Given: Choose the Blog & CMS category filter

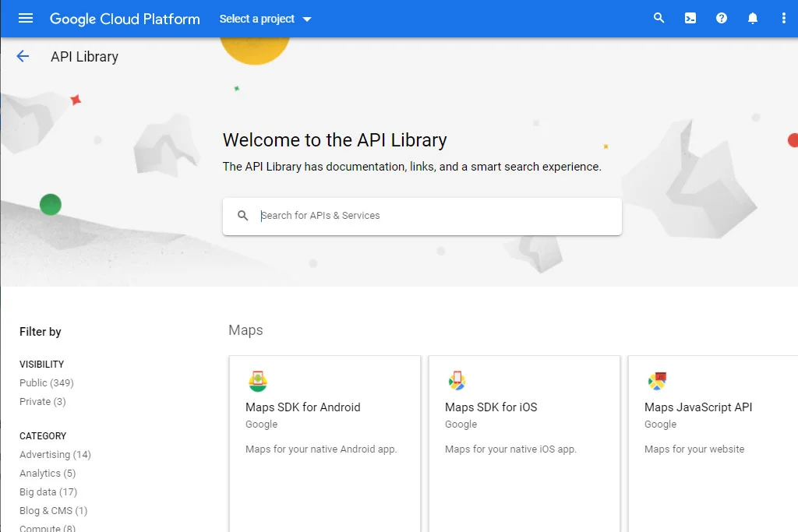Looking at the screenshot, I should click(53, 510).
